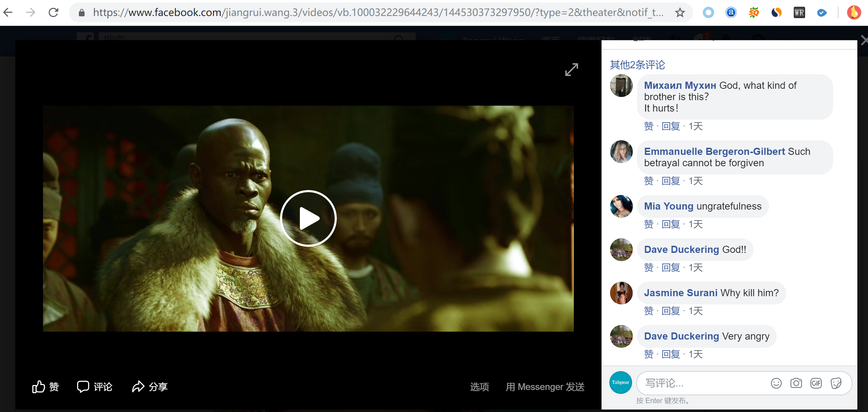The height and width of the screenshot is (412, 868).
Task: Reply to Dave Duckering's 'God!!' comment
Action: click(x=671, y=267)
